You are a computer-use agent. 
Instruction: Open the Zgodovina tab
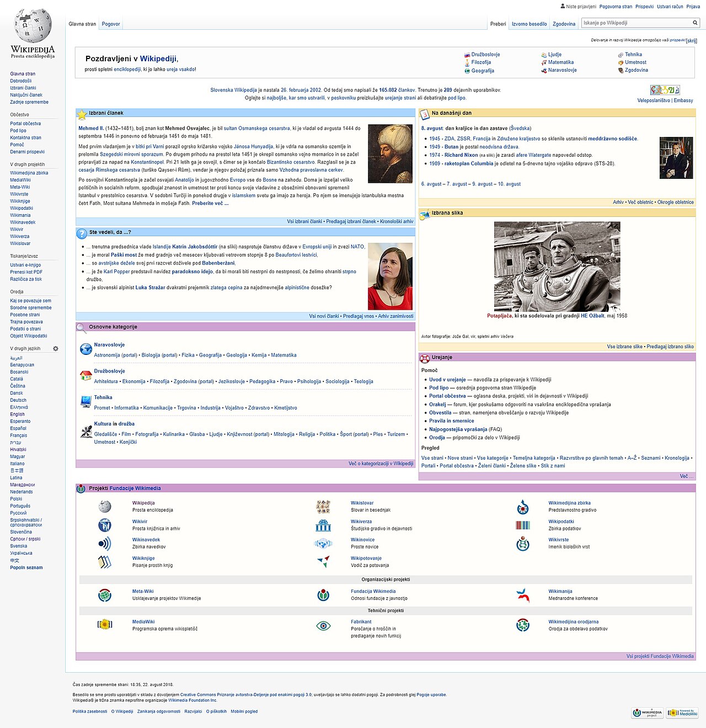click(564, 24)
